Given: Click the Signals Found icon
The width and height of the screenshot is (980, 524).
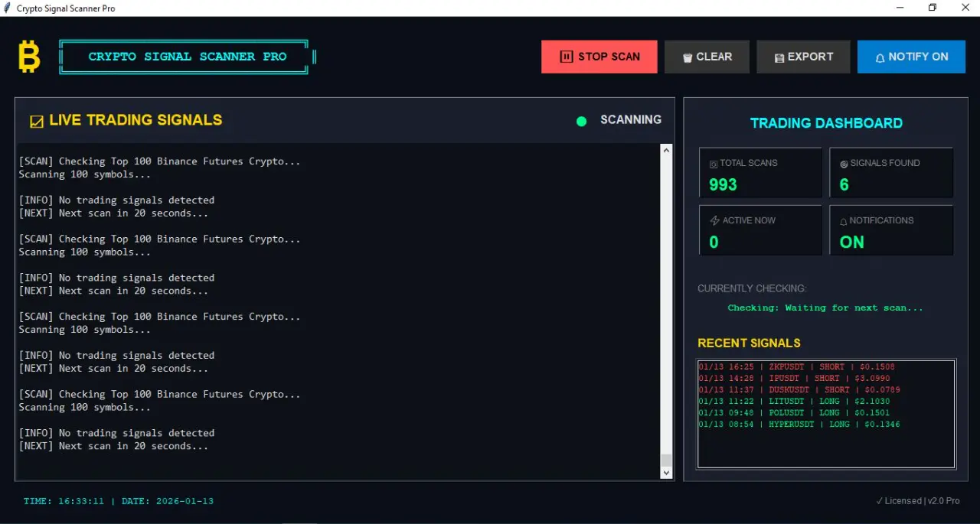Looking at the screenshot, I should click(844, 164).
